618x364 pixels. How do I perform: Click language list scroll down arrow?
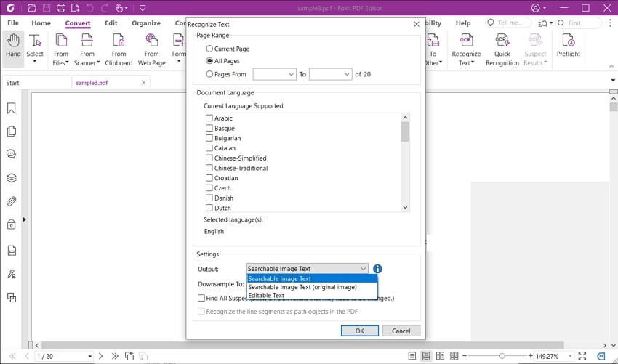[405, 208]
